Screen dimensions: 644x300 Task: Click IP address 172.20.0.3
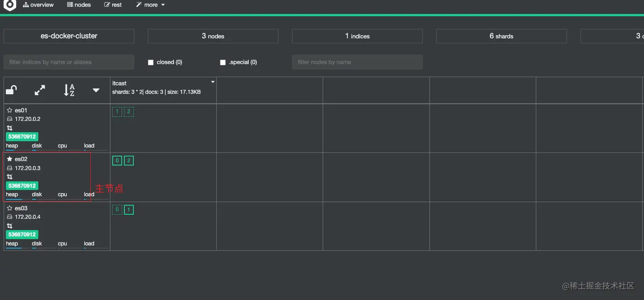27,168
